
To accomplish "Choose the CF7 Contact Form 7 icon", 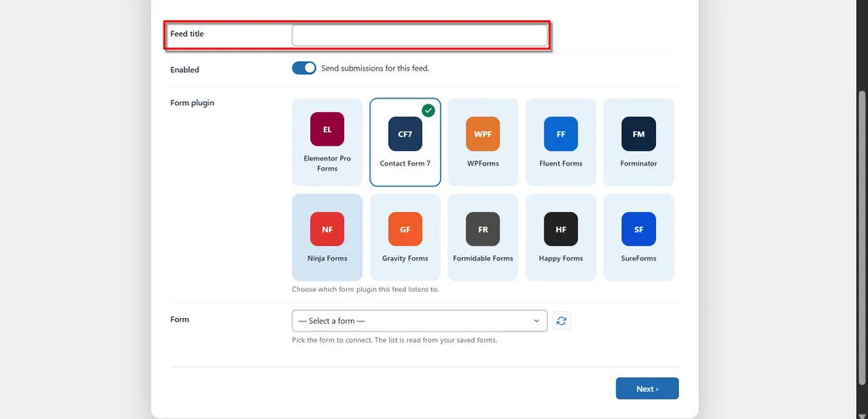I will [405, 133].
